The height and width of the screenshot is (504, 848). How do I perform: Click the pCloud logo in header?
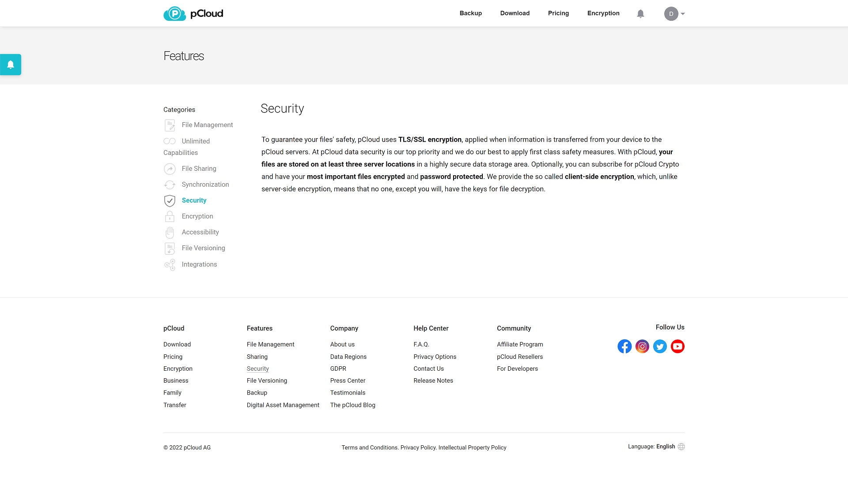[x=193, y=13]
